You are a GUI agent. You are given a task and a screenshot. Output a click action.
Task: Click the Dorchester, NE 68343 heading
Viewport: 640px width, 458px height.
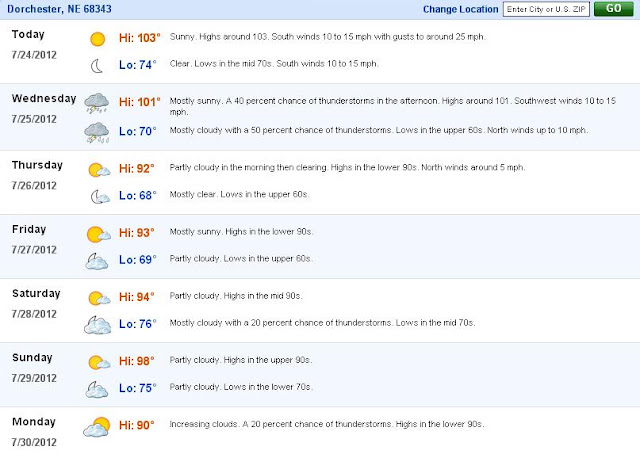[x=59, y=9]
